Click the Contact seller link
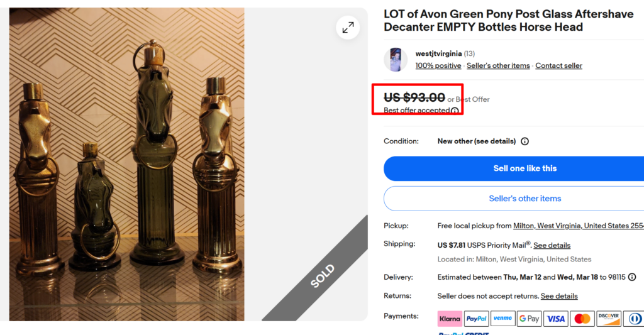 pos(558,65)
